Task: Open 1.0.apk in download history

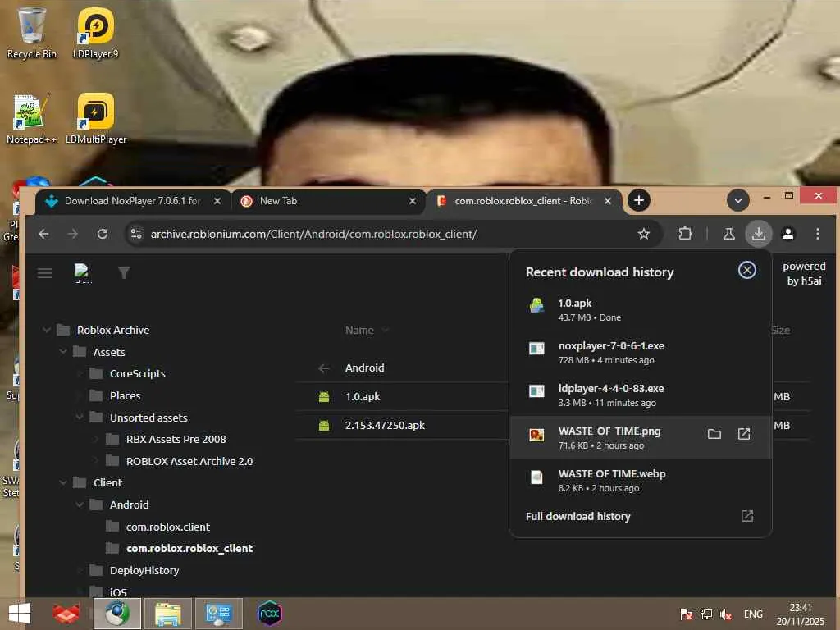Action: [x=640, y=309]
